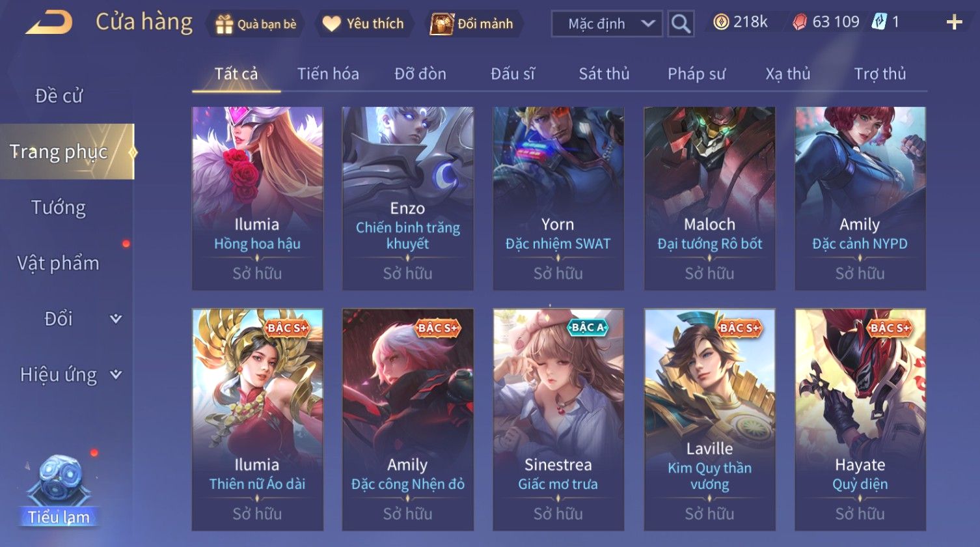Tap the red gem 63 109 balance
This screenshot has width=980, height=547.
826,22
